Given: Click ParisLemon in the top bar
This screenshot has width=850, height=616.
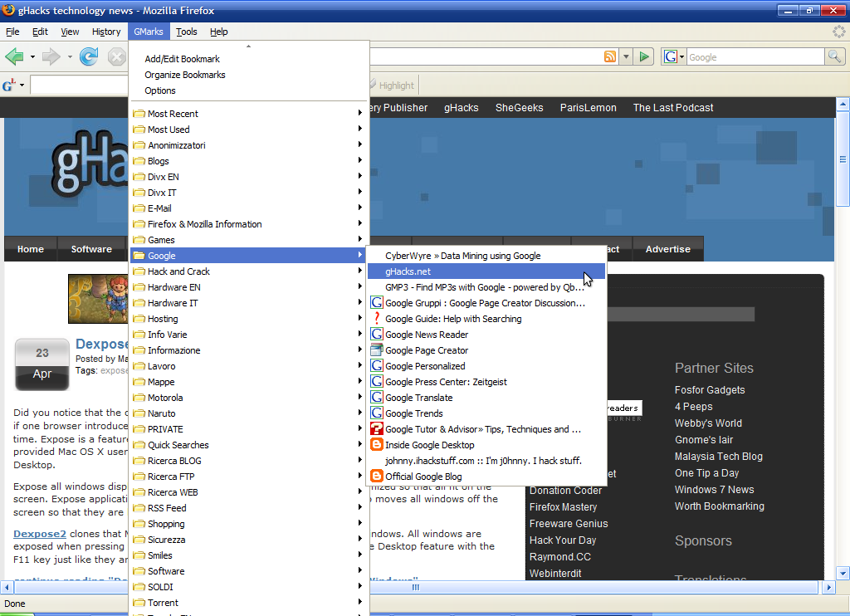Looking at the screenshot, I should tap(589, 107).
